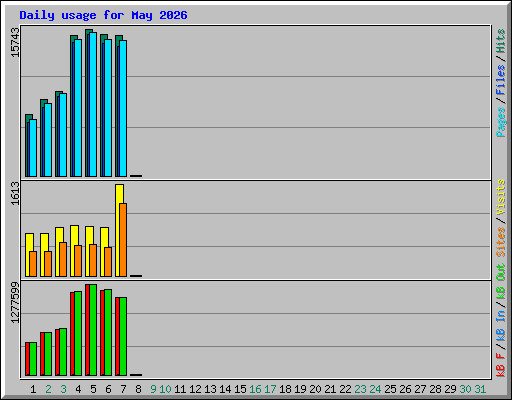The width and height of the screenshot is (512, 400).
Task: Click the day 21 axis label
Action: [x=330, y=389]
